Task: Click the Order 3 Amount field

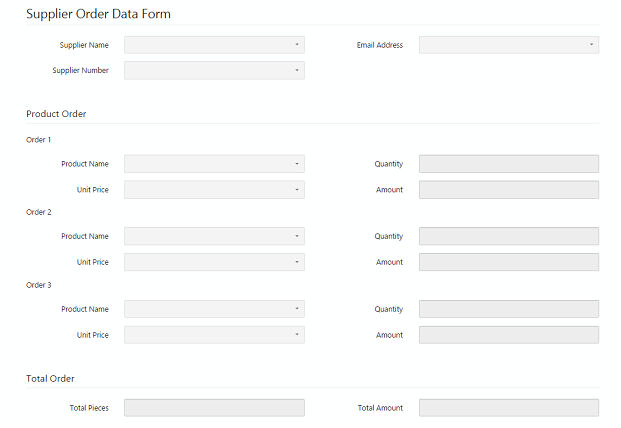Action: point(509,335)
